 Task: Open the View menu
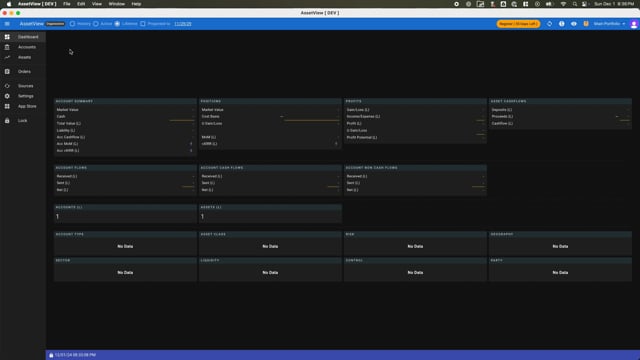pos(97,4)
